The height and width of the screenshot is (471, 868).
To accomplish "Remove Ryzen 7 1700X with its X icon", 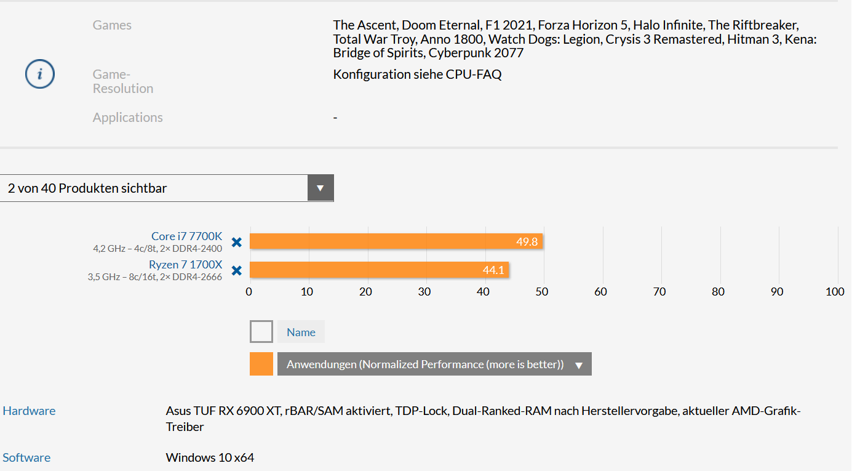I will point(236,270).
